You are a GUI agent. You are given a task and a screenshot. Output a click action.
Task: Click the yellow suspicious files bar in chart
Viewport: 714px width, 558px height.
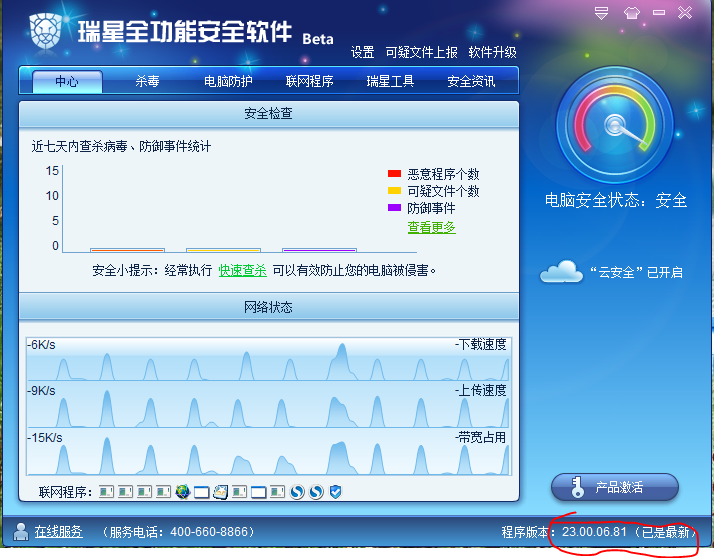point(224,250)
